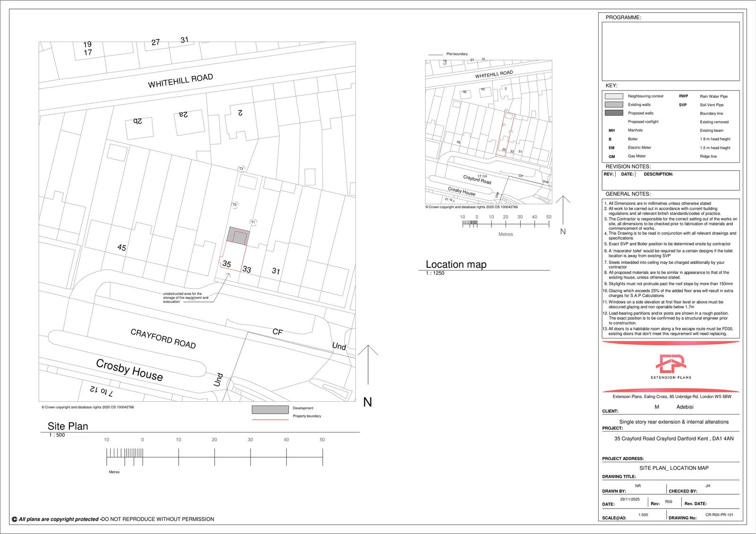The height and width of the screenshot is (534, 756).
Task: Click the Location map title text
Action: pos(456,264)
